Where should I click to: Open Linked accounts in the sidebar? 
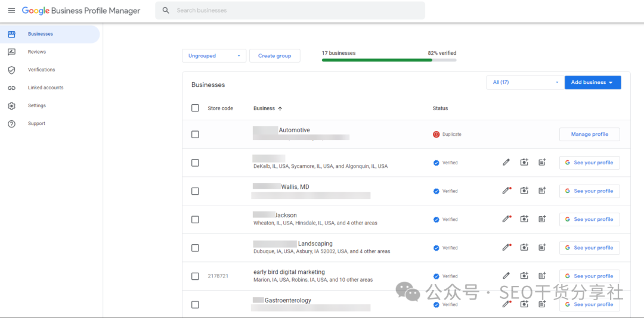[x=49, y=88]
